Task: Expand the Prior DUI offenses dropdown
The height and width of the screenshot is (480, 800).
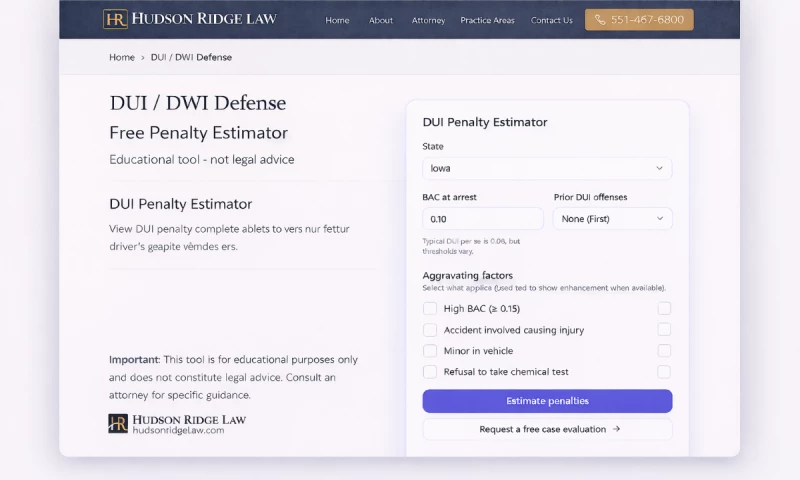Action: 612,219
